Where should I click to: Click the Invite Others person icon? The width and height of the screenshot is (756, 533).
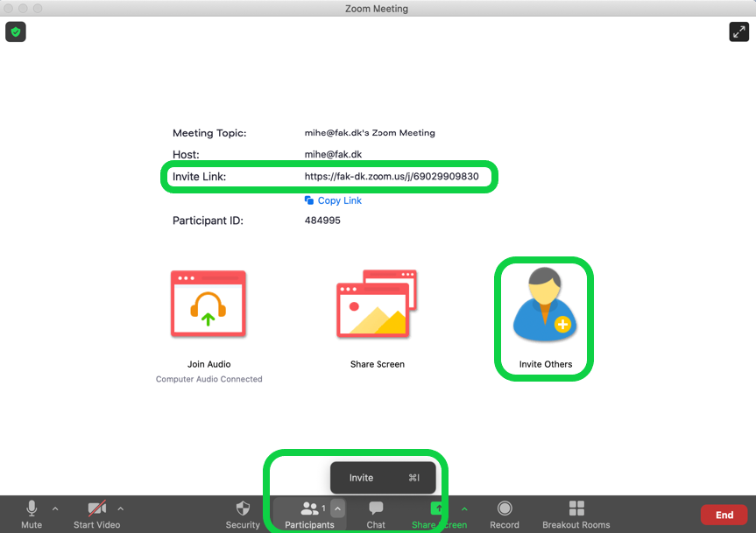pos(545,305)
